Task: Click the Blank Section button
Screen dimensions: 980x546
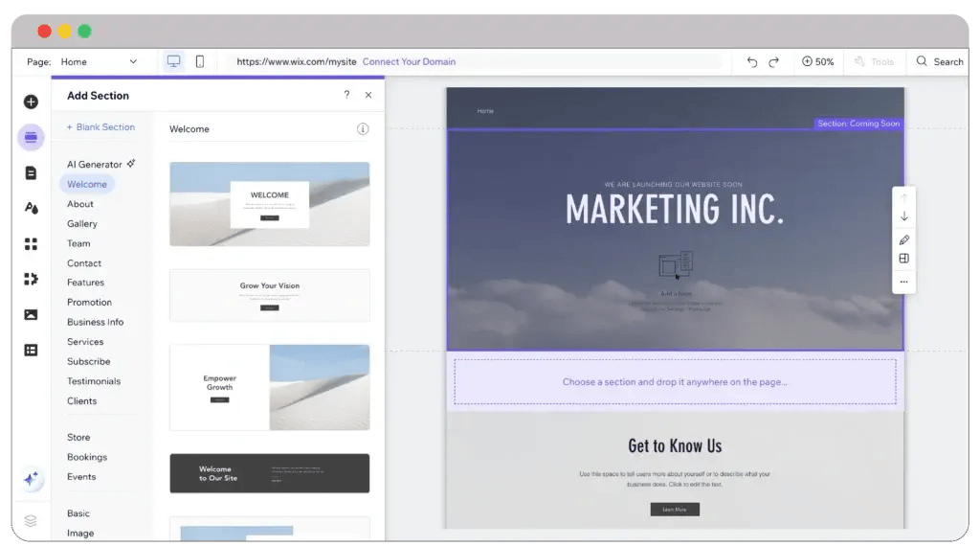Action: click(x=100, y=127)
